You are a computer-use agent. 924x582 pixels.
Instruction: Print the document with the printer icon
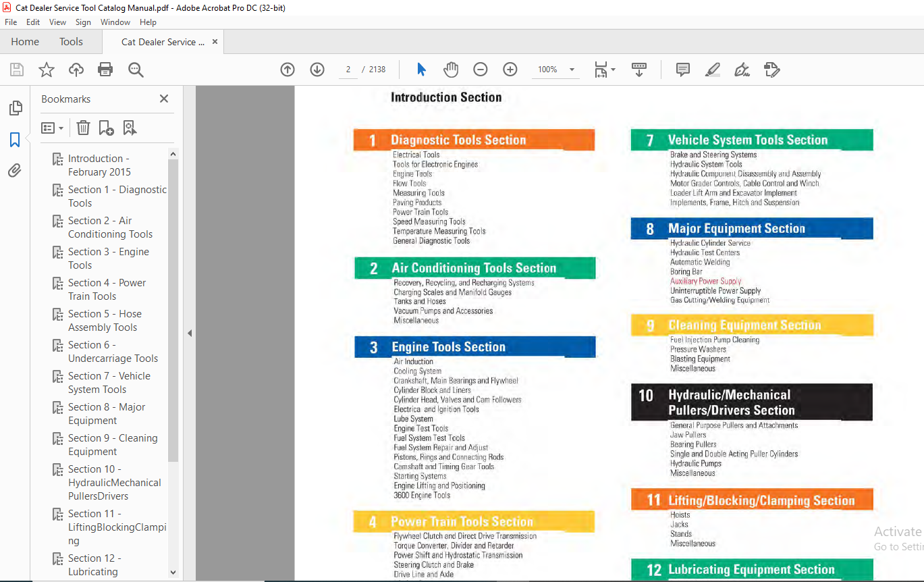[105, 70]
